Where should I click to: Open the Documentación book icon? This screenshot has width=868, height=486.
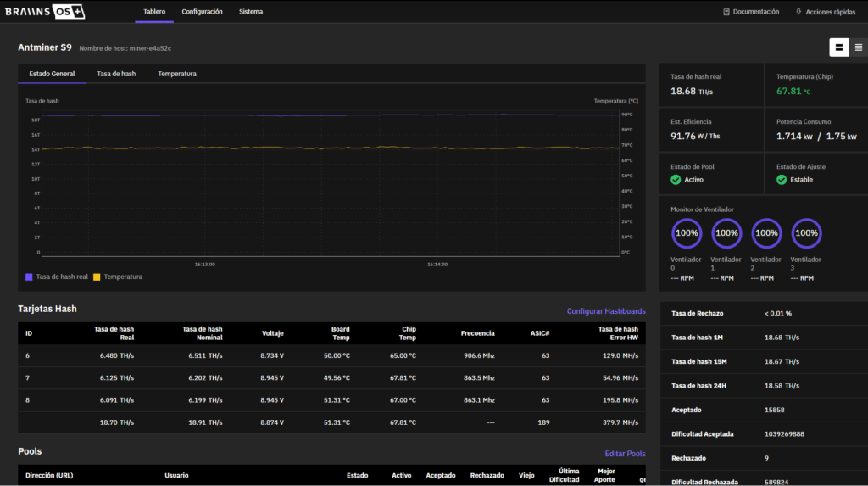[x=726, y=12]
